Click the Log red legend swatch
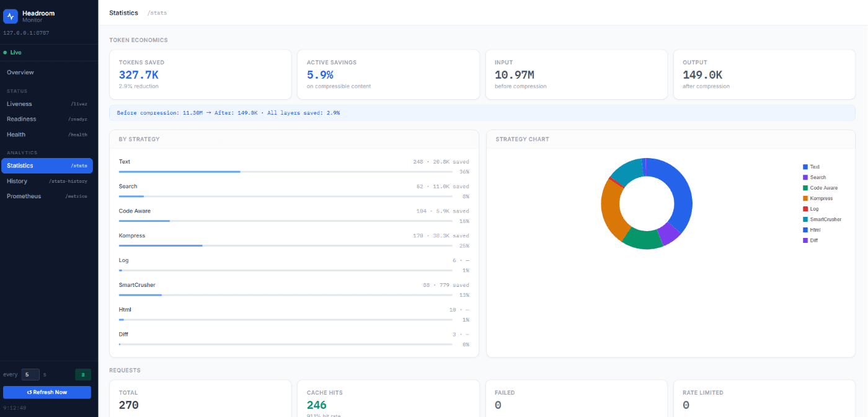 (805, 209)
